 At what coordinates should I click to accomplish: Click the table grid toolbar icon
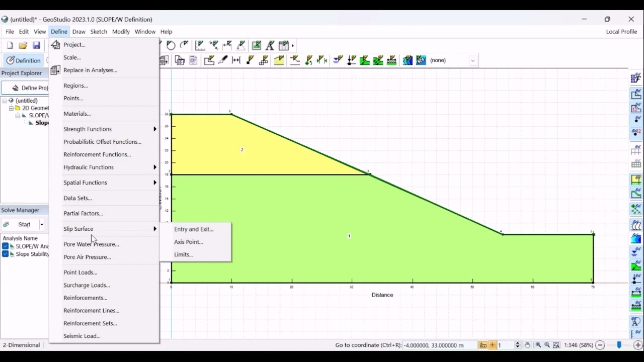284,45
